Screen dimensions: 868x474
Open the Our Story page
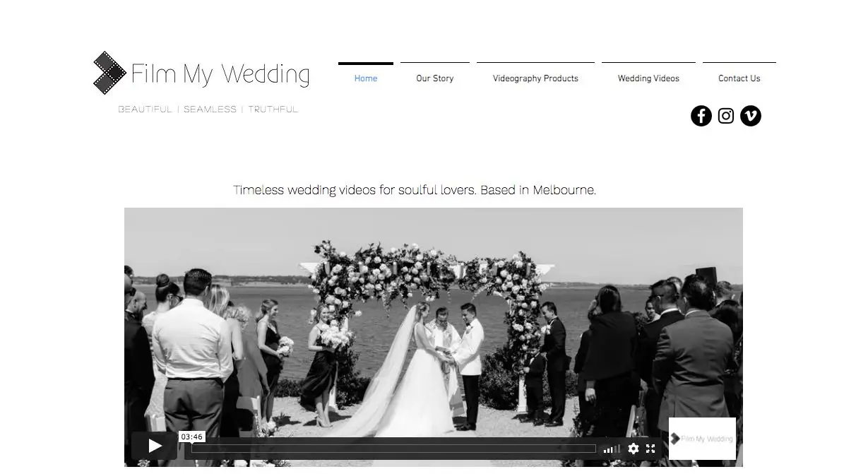click(435, 78)
